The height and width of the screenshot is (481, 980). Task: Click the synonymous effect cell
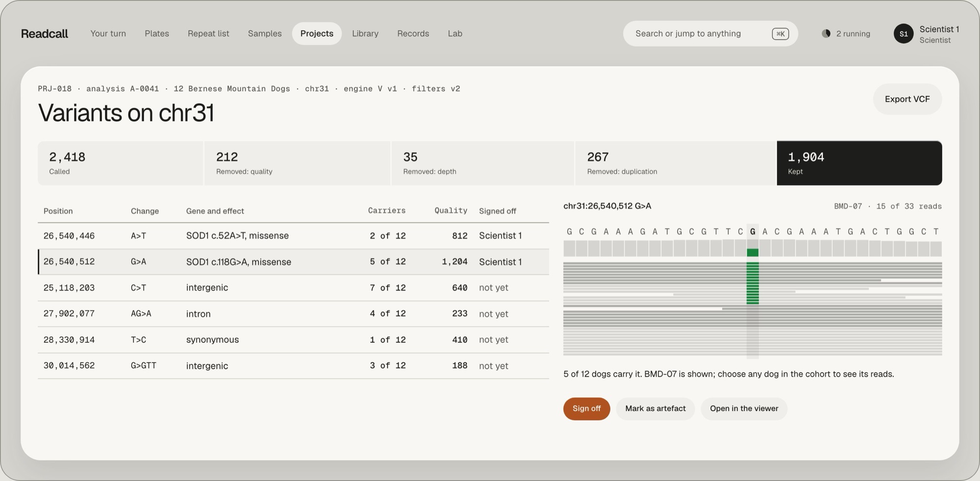[212, 340]
